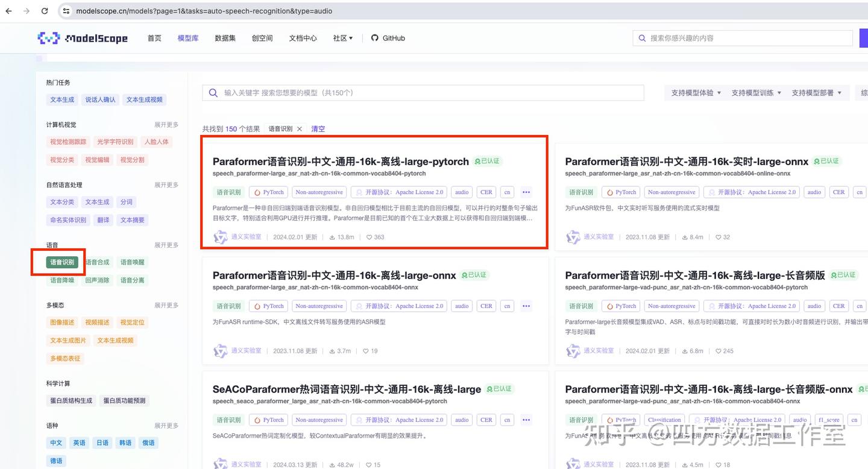Open the 支持模型部署 dropdown

[x=817, y=92]
